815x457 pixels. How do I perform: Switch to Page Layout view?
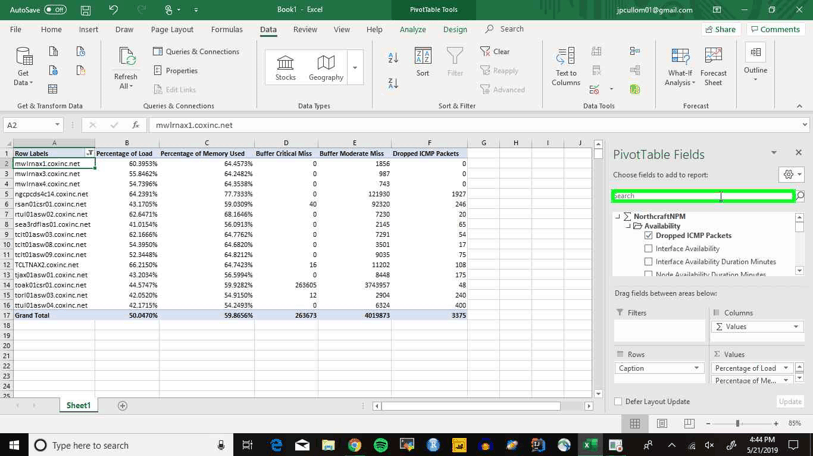[662, 424]
